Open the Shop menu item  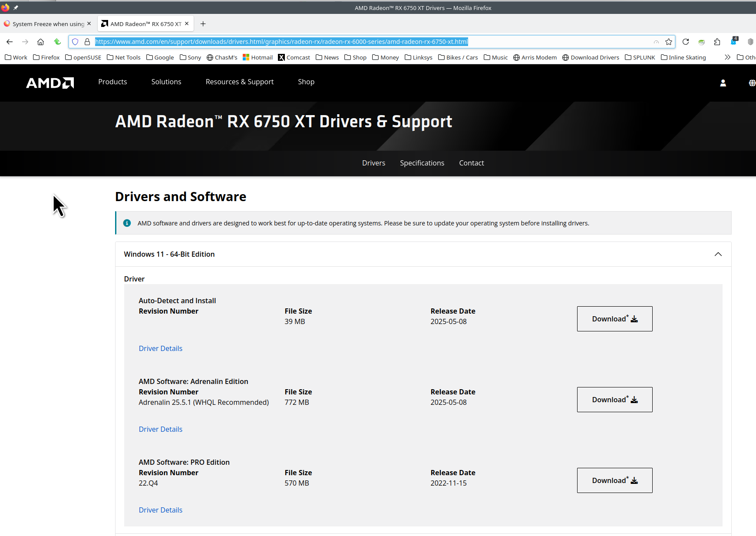coord(306,82)
